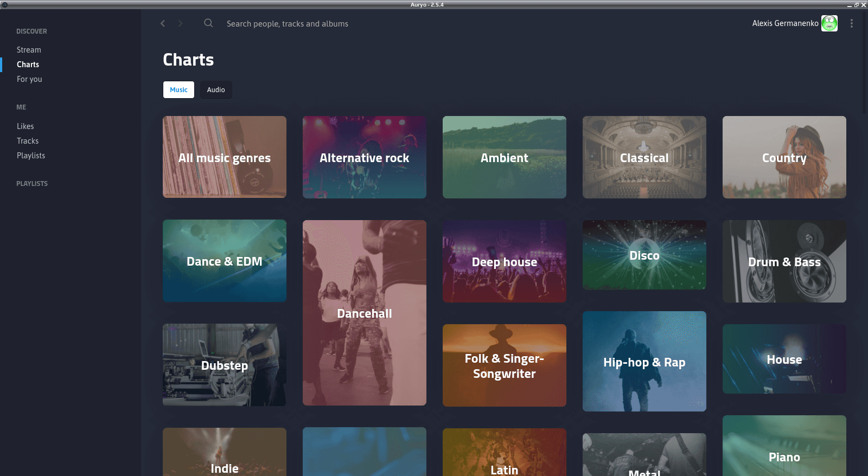Image resolution: width=868 pixels, height=476 pixels.
Task: Open Stream in the sidebar
Action: point(29,50)
